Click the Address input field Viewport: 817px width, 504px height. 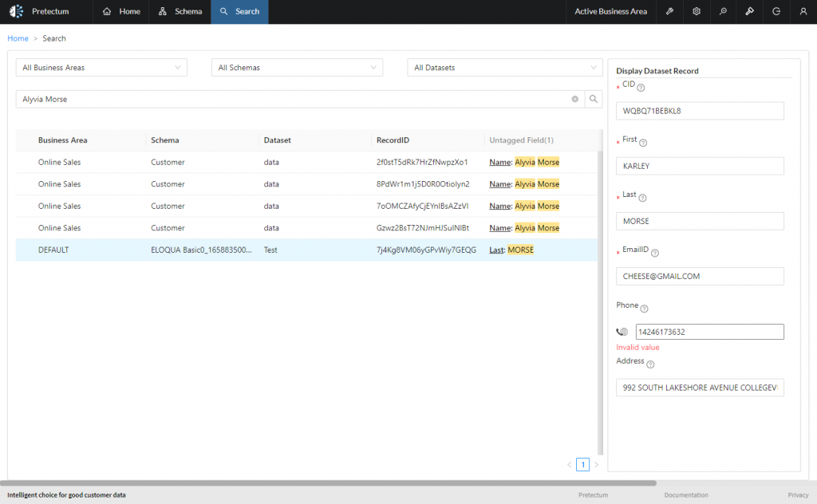tap(700, 388)
